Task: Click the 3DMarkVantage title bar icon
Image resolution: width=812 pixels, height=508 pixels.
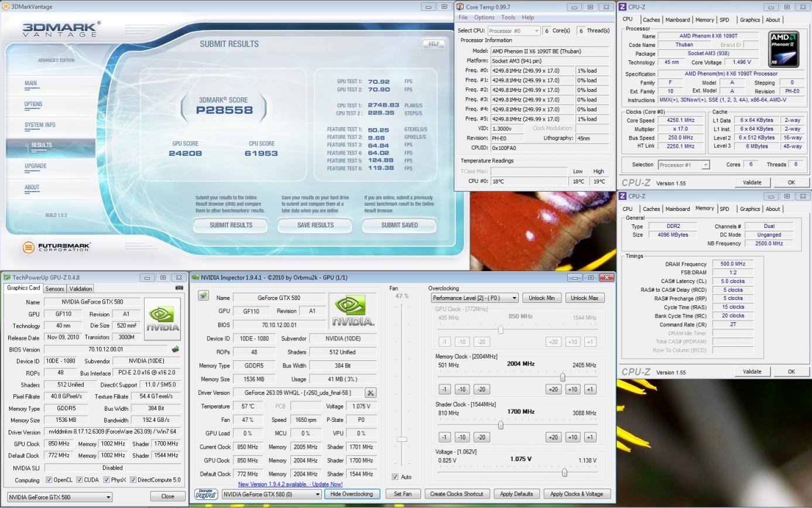Action: click(x=7, y=6)
